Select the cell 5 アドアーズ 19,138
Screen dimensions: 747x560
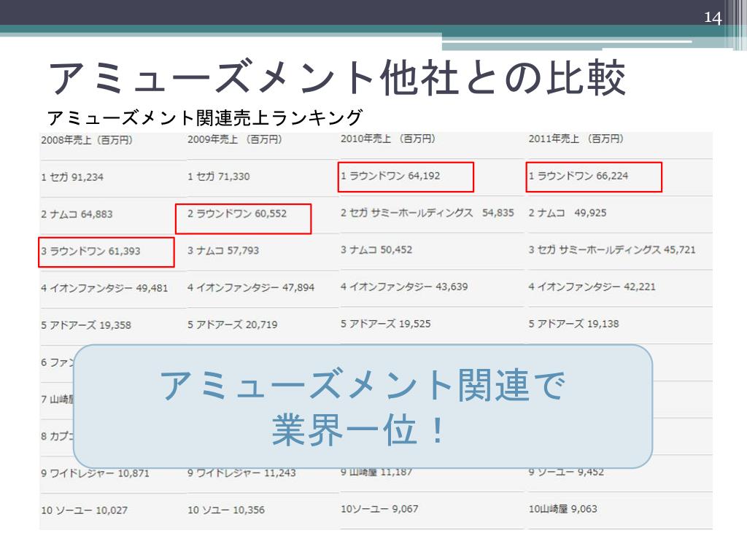tap(573, 324)
